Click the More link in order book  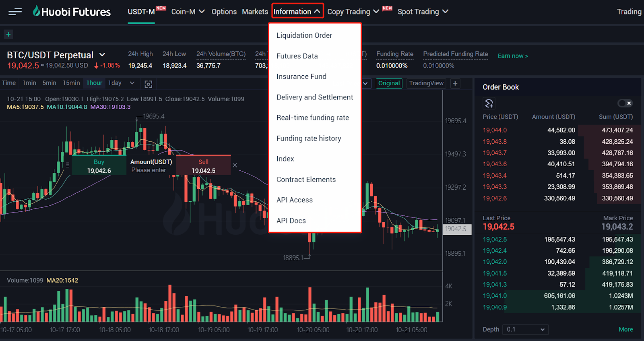click(625, 329)
